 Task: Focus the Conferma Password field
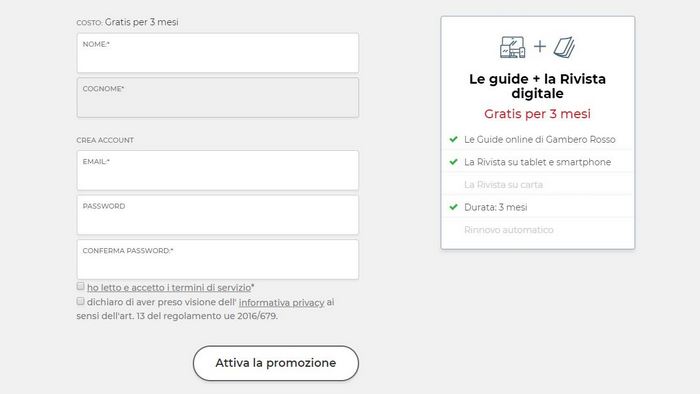point(218,260)
